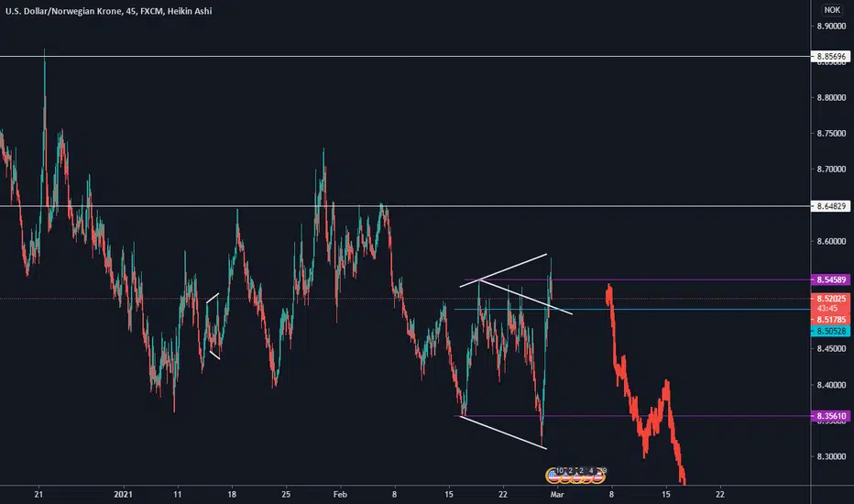Image resolution: width=854 pixels, height=504 pixels.
Task: Click the 8.60000 price axis value
Action: pos(831,241)
